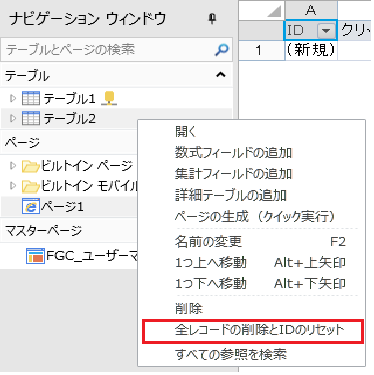The image size is (374, 375).
Task: Open the ID column filter dropdown
Action: pos(326,31)
